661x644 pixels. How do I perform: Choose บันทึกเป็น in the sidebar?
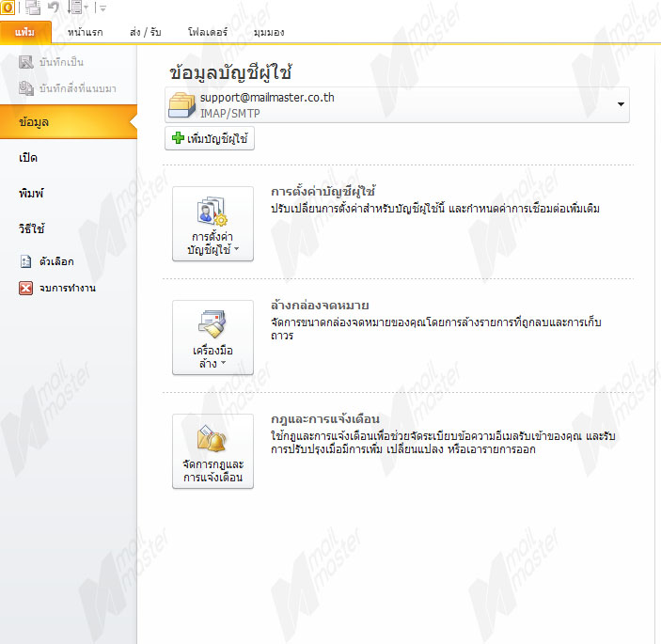coord(61,62)
